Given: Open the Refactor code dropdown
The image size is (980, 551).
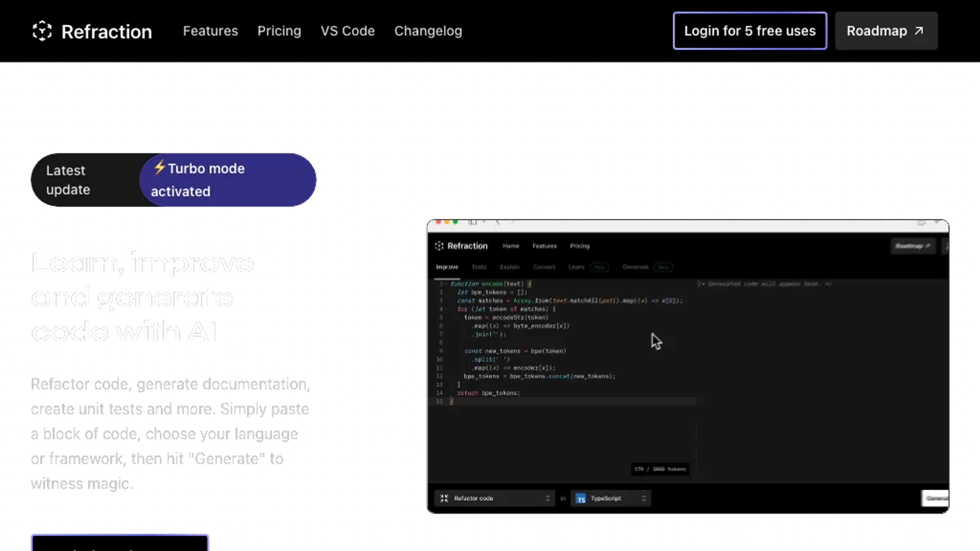Looking at the screenshot, I should tap(495, 498).
